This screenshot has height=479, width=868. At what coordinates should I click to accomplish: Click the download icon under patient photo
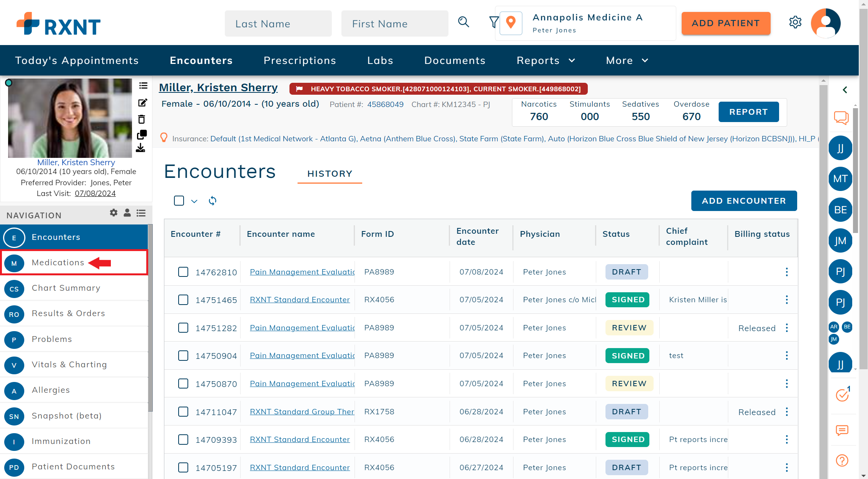pos(141,148)
